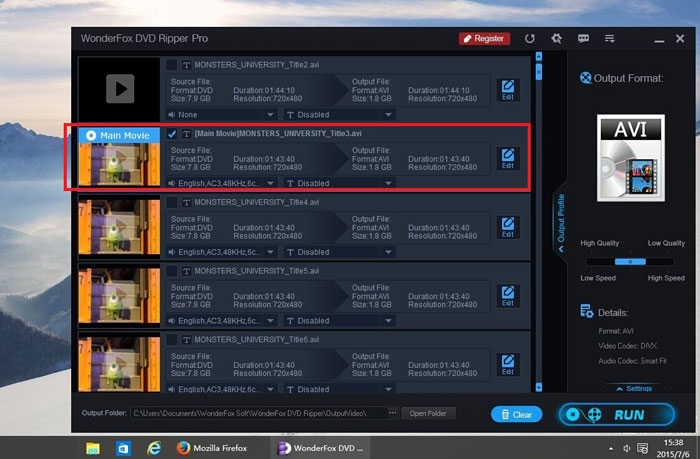
Task: Click the AVI output format icon
Action: [x=630, y=158]
